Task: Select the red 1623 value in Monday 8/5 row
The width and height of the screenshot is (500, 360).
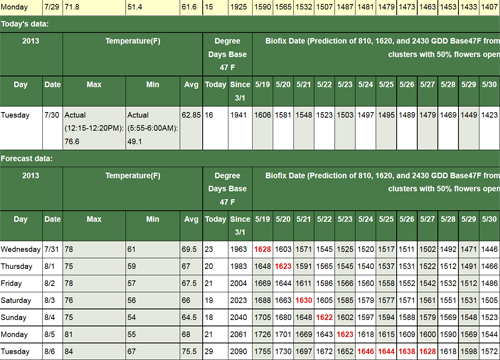Action: coord(345,334)
